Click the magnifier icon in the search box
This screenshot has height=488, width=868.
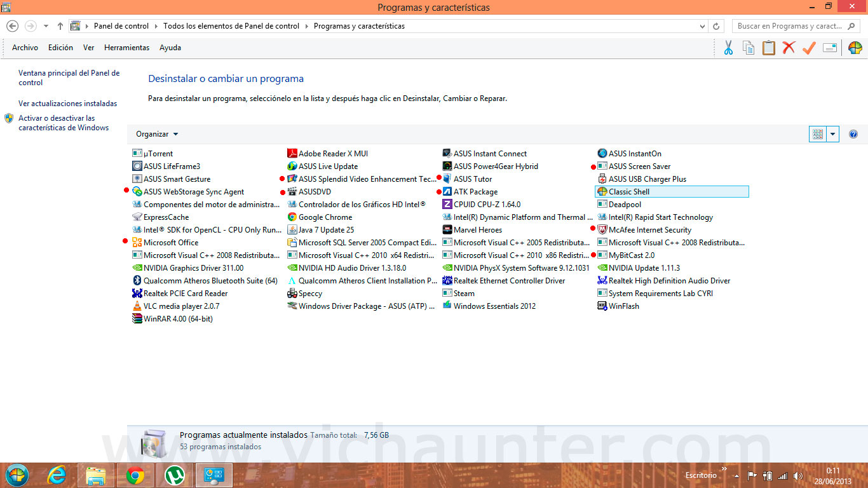pyautogui.click(x=851, y=26)
